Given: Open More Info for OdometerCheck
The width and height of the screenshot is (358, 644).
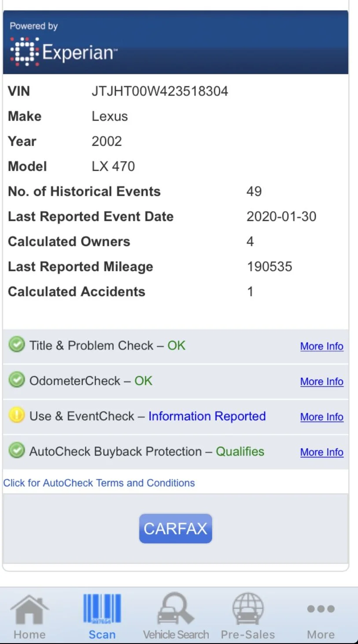Looking at the screenshot, I should 322,382.
